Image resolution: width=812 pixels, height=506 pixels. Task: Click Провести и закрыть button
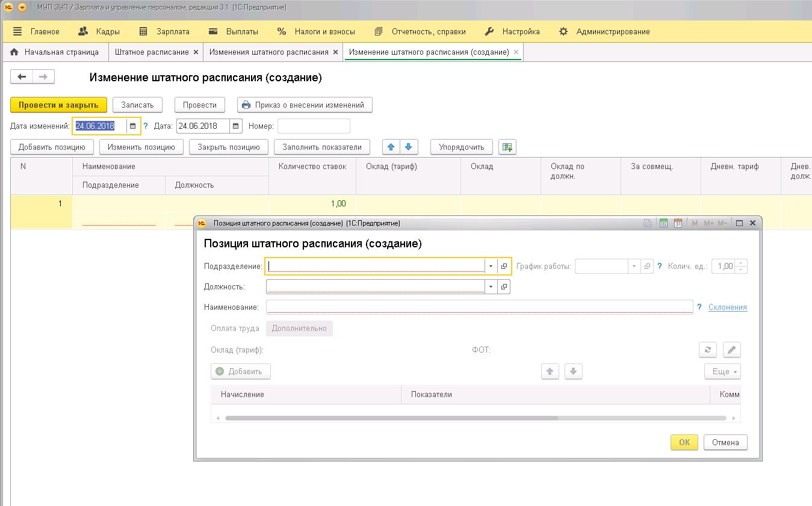pyautogui.click(x=58, y=105)
